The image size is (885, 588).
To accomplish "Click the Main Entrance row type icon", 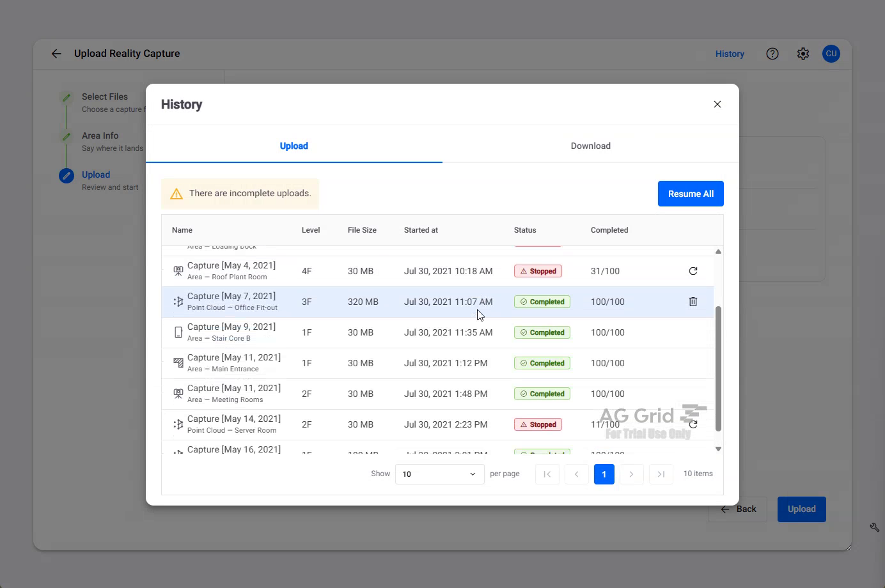I will click(x=178, y=363).
